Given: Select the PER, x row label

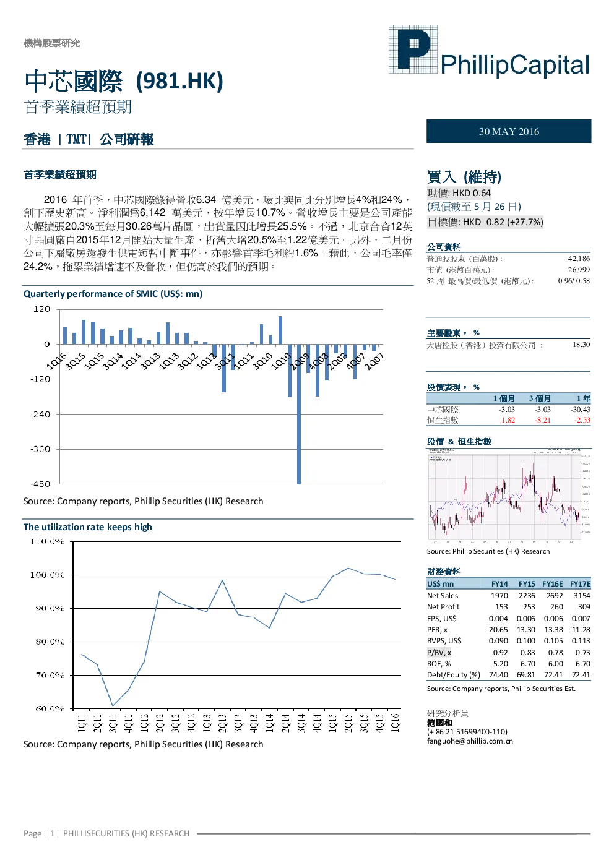Looking at the screenshot, I should (437, 630).
